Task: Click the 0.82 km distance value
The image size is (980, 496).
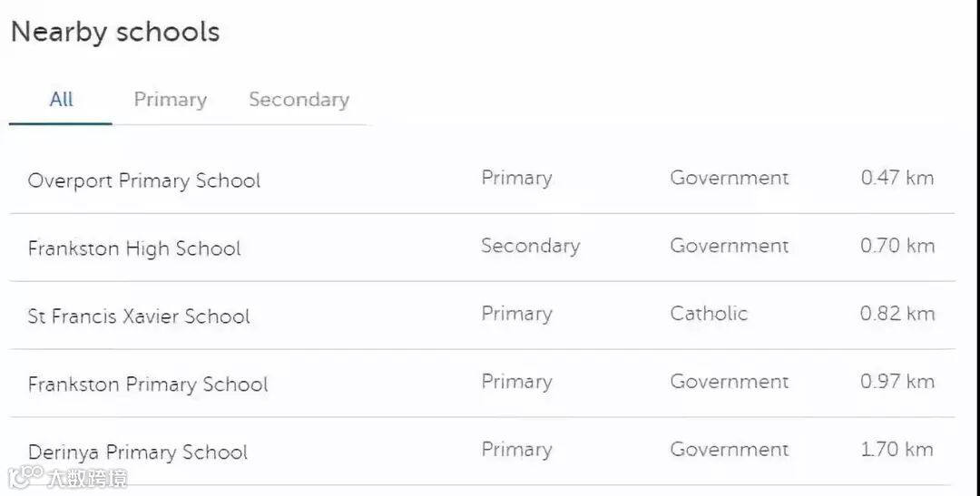Action: pos(897,314)
